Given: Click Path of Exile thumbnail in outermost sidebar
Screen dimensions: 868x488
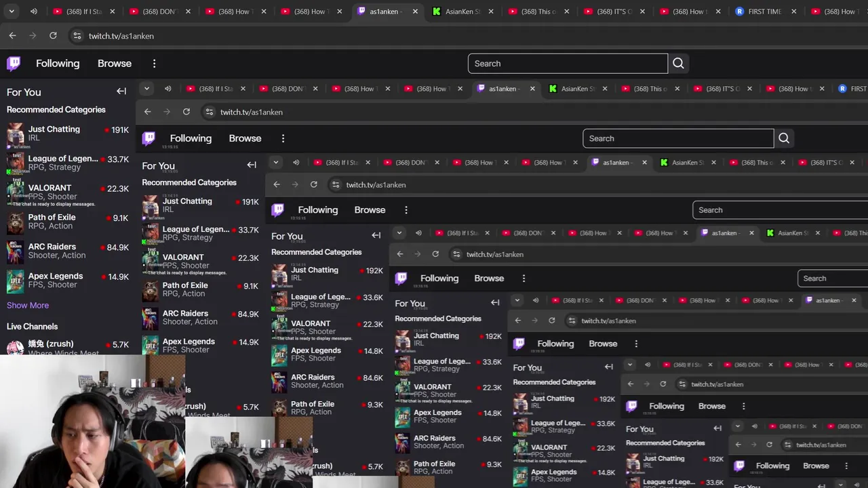Looking at the screenshot, I should coord(15,222).
